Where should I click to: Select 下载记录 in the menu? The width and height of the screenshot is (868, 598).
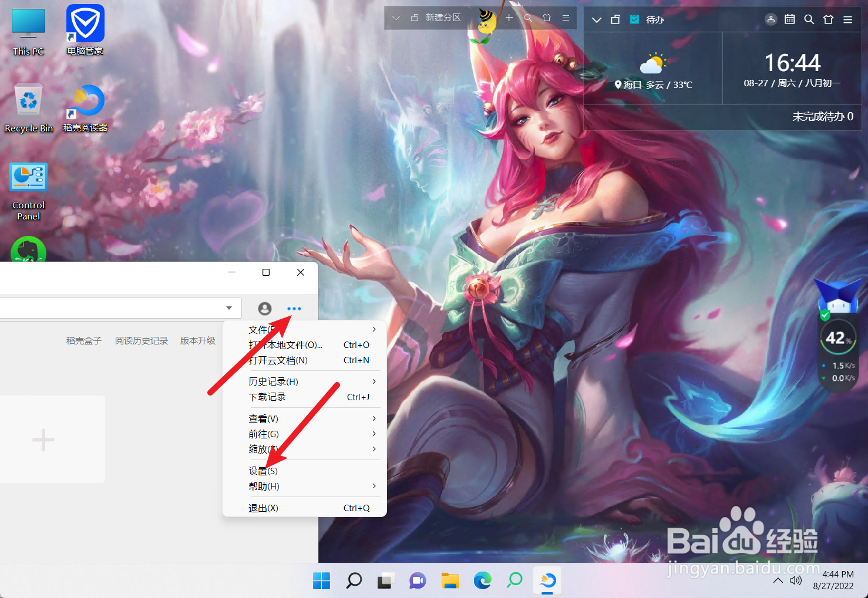pos(304,397)
